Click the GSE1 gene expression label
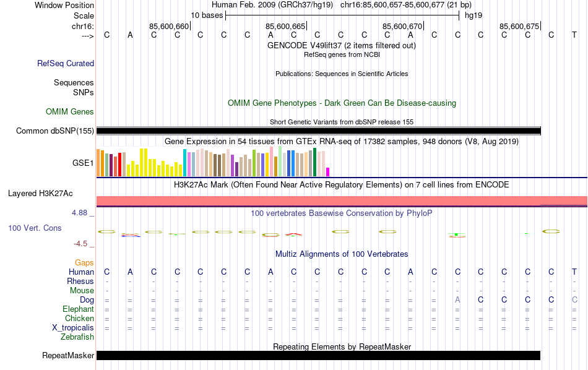 click(83, 163)
